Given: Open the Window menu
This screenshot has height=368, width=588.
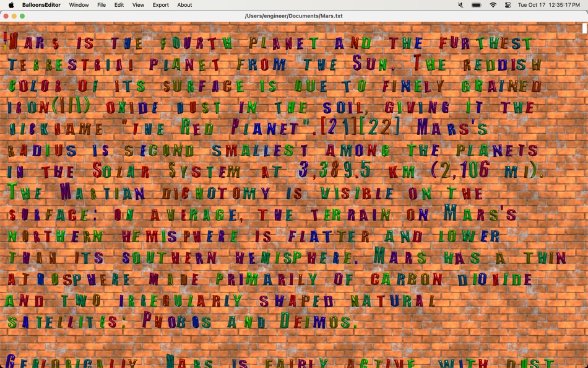Looking at the screenshot, I should click(x=79, y=5).
